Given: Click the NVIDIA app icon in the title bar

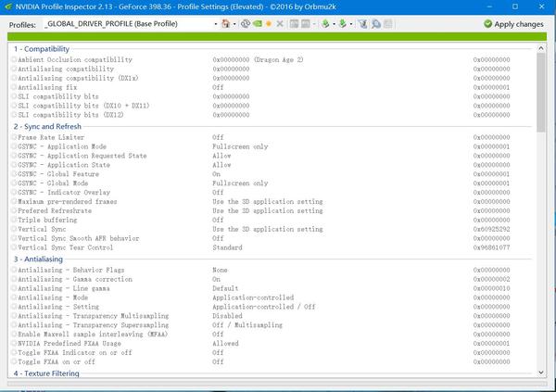Looking at the screenshot, I should [8, 6].
